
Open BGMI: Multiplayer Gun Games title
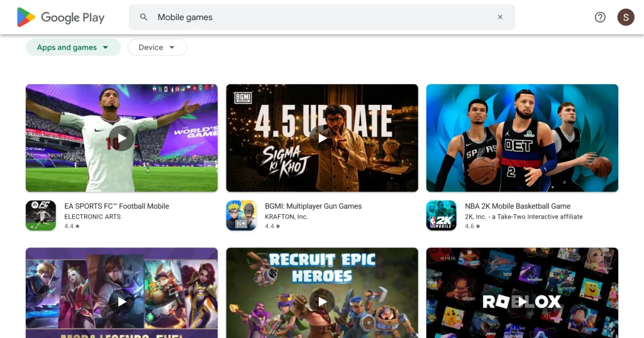(313, 206)
